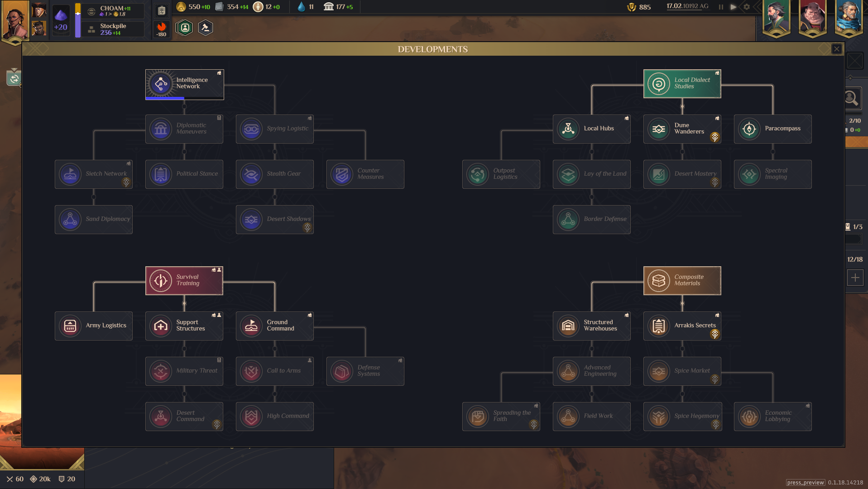
Task: Click the water resource counter 11
Action: [x=306, y=7]
